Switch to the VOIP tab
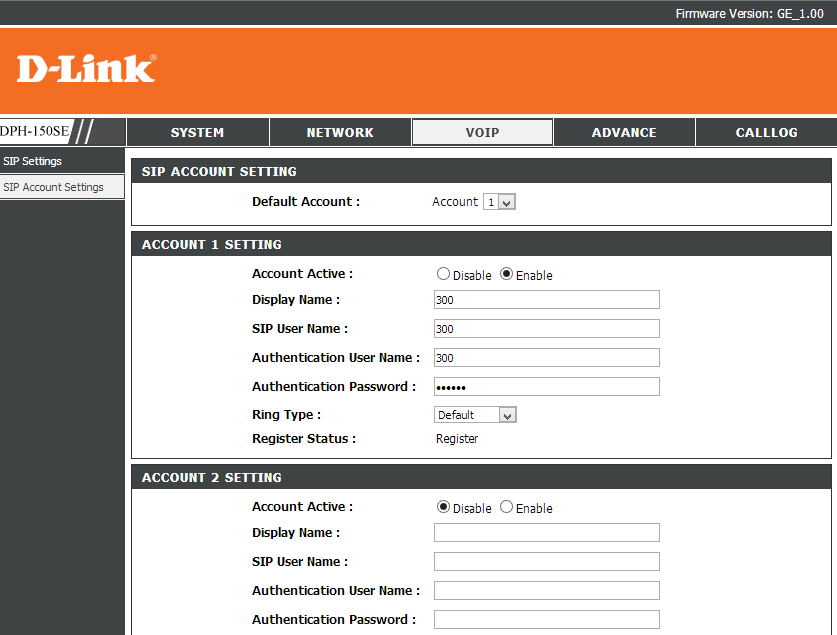Screen dimensions: 837x635 coord(483,132)
